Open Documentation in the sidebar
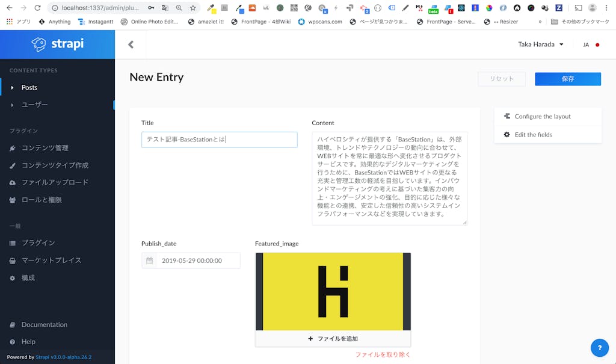 pos(44,325)
